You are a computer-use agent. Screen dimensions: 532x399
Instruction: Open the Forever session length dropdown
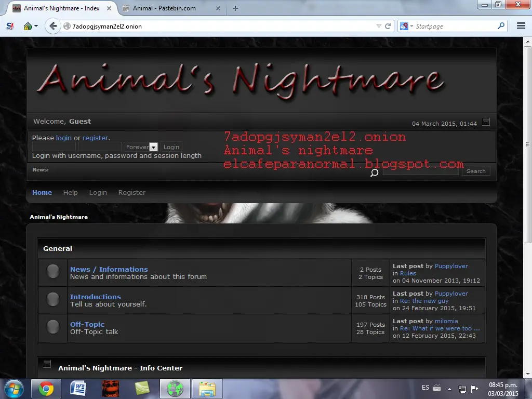[140, 147]
